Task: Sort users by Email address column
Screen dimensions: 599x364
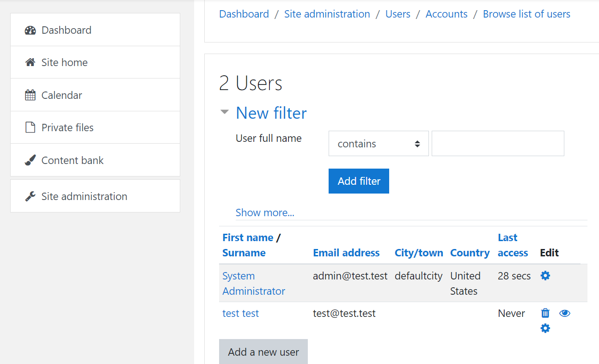Action: pos(346,253)
